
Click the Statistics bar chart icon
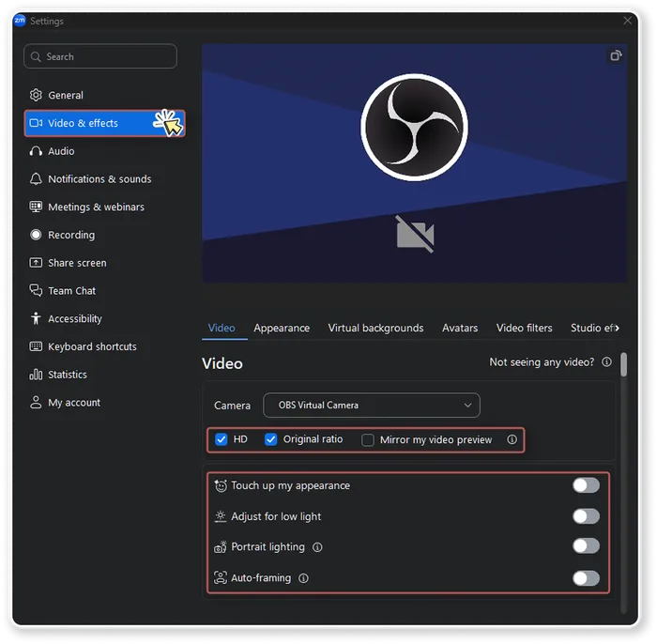pos(36,375)
